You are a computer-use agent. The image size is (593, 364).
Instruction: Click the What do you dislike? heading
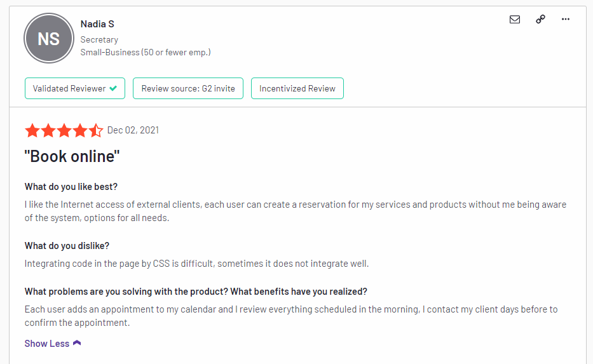[67, 246]
